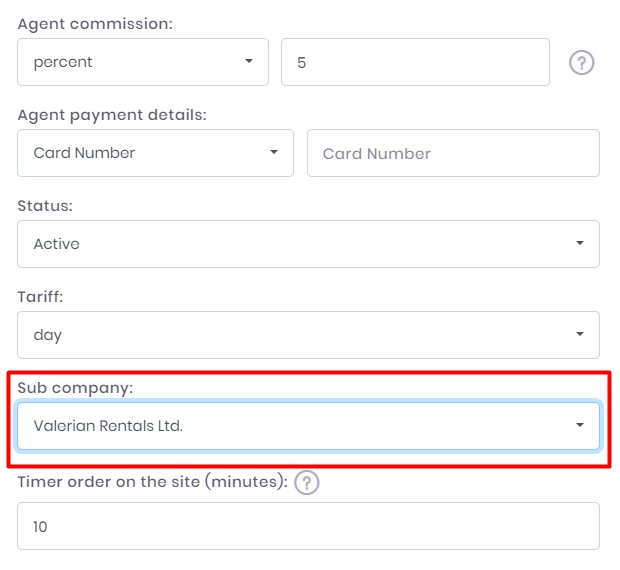Open the Sub company dropdown Valerian Rentals Ltd.
620x570 pixels.
pyautogui.click(x=308, y=426)
